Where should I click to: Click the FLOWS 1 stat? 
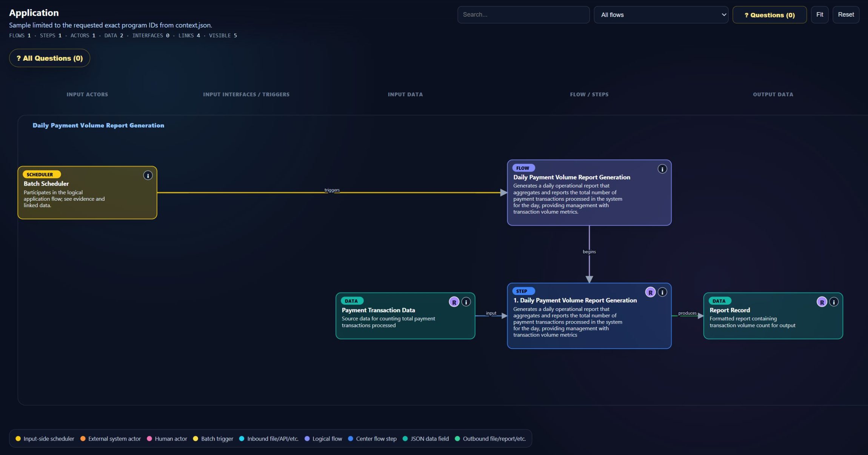(x=20, y=35)
